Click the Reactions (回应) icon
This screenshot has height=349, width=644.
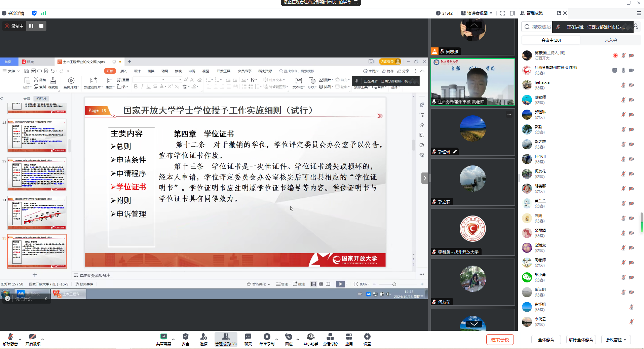pyautogui.click(x=289, y=339)
